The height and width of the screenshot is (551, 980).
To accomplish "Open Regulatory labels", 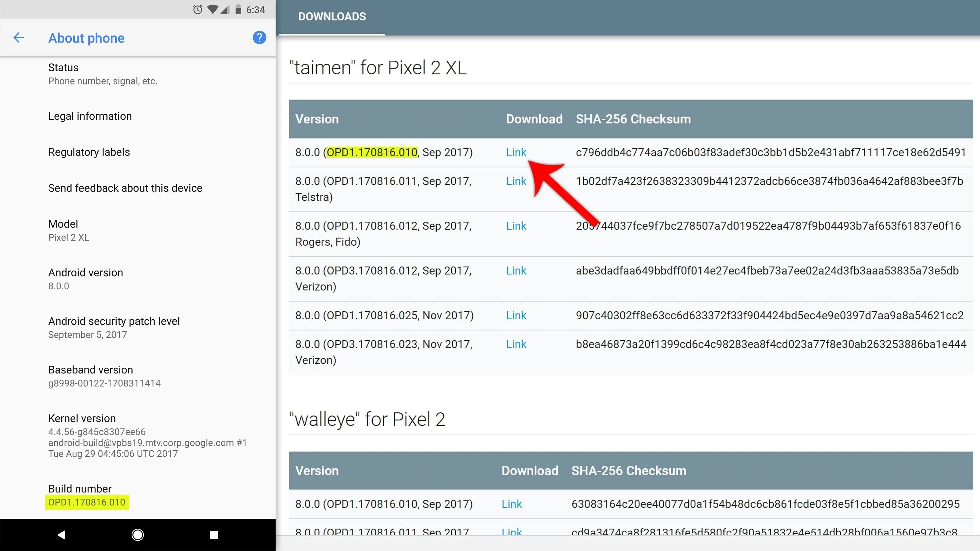I will pos(138,152).
